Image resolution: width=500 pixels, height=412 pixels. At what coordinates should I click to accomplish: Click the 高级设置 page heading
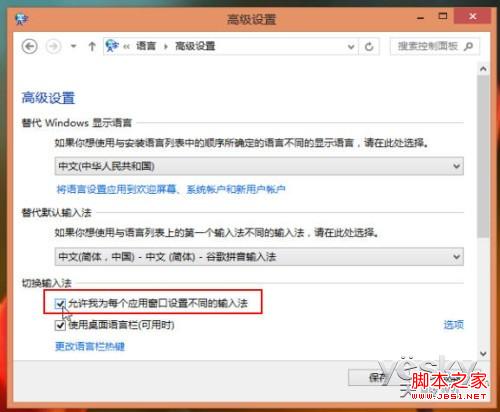point(48,98)
